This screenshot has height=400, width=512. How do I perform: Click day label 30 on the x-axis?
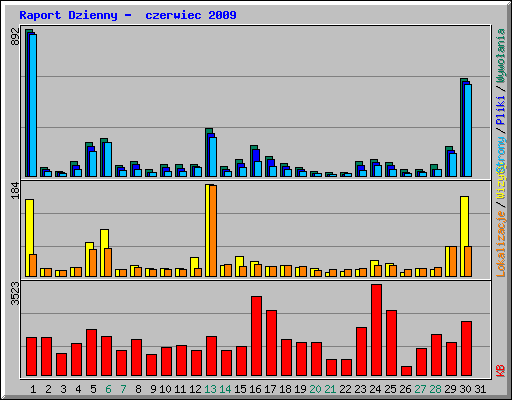(465, 389)
